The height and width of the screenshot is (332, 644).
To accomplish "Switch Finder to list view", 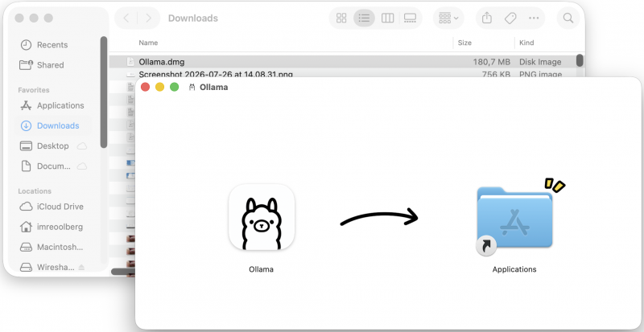I will 364,18.
